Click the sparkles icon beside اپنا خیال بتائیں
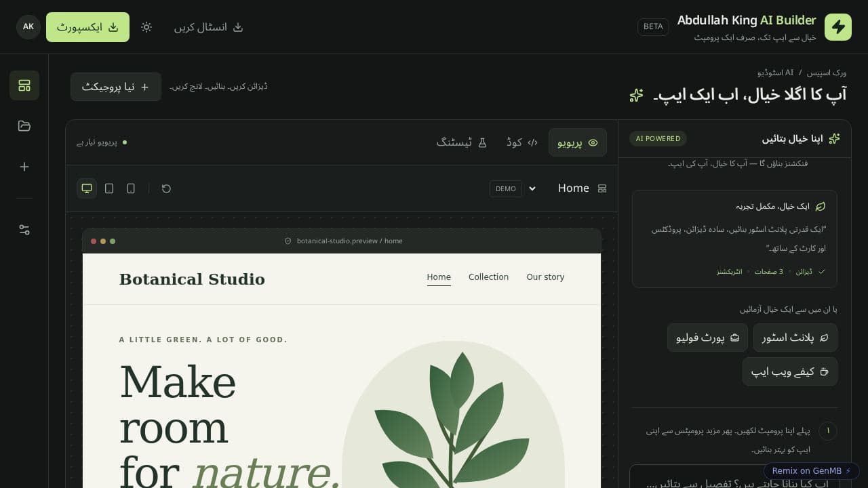This screenshot has height=488, width=868. click(x=834, y=138)
